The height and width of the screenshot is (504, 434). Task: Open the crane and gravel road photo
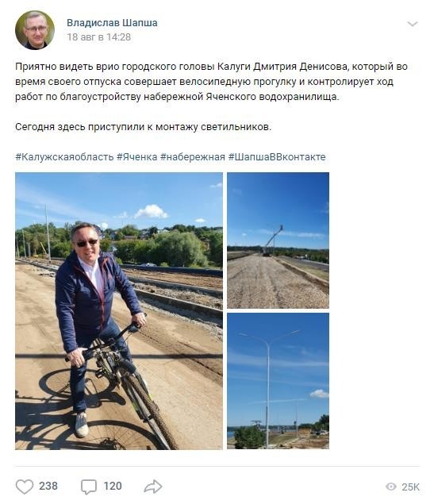(x=278, y=240)
